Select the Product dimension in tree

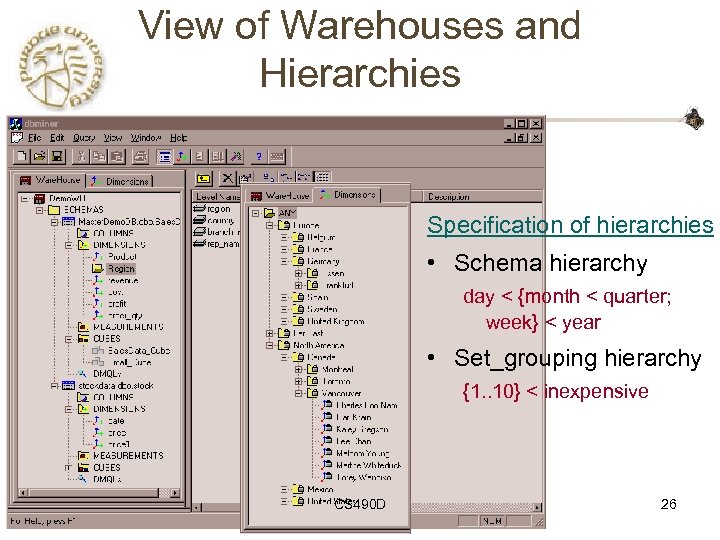click(122, 257)
